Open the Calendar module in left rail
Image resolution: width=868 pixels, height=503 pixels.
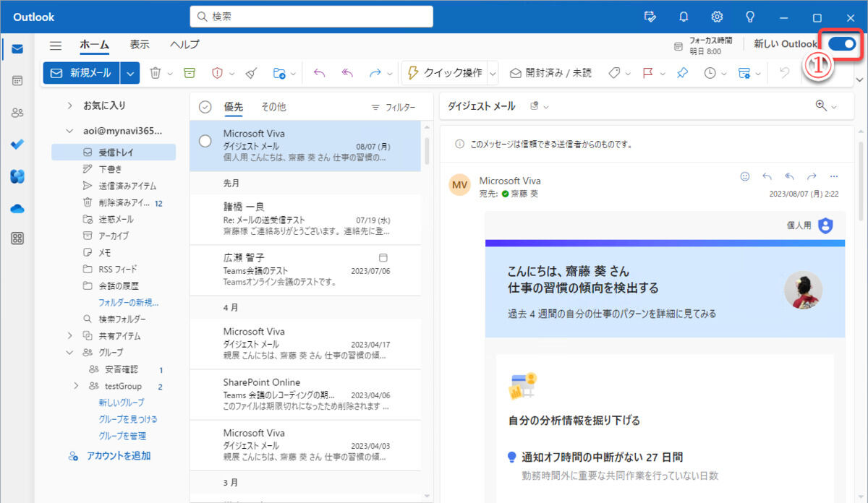17,81
